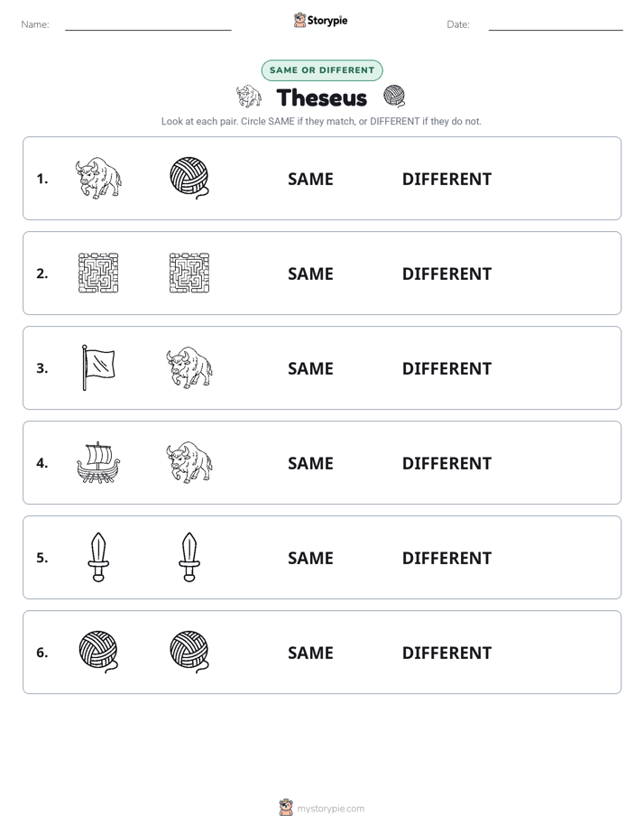Click the SAME OR DIFFERENT badge

pos(322,70)
